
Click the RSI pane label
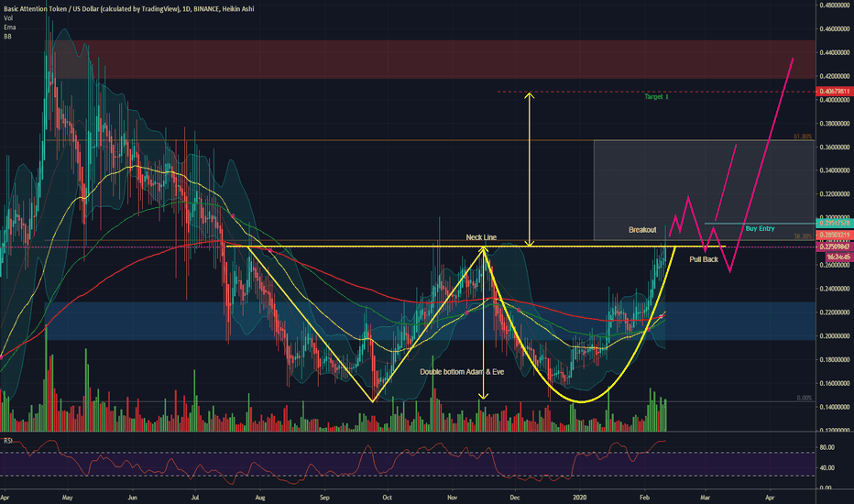[x=8, y=440]
